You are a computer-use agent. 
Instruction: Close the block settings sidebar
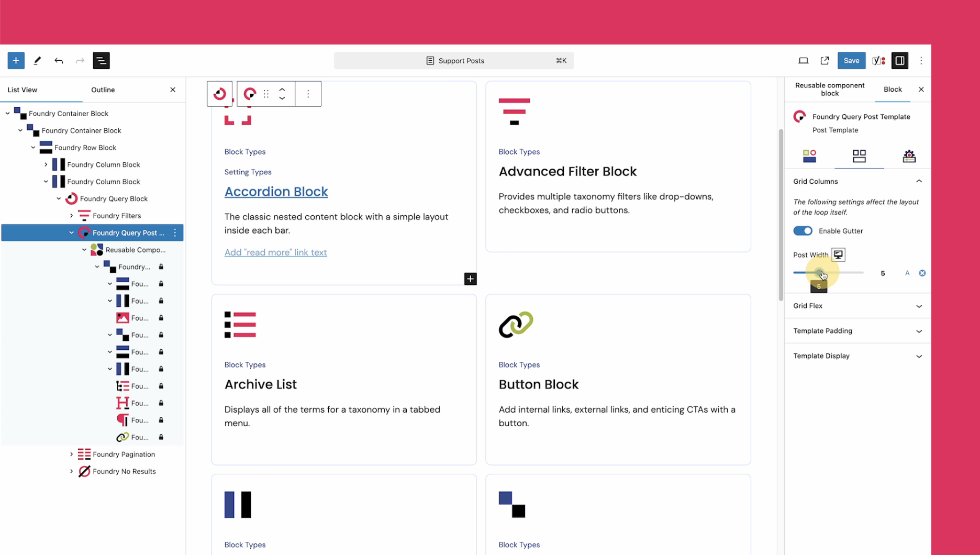(921, 90)
